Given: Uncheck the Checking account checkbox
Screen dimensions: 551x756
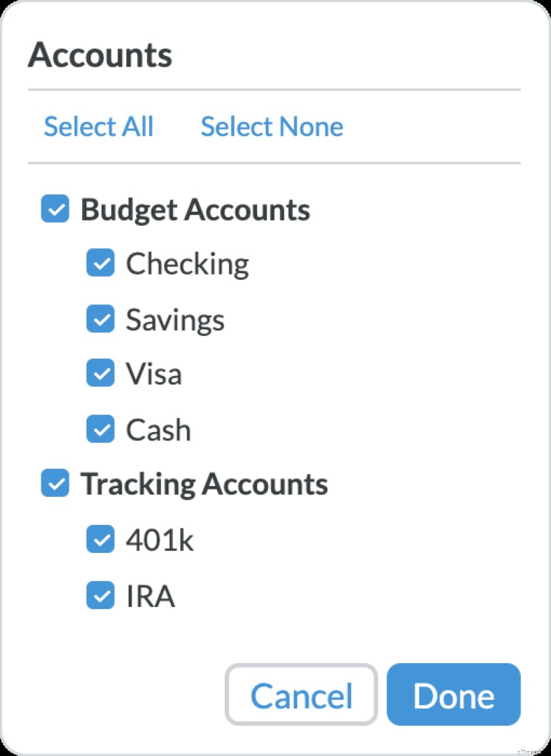Looking at the screenshot, I should pyautogui.click(x=101, y=263).
